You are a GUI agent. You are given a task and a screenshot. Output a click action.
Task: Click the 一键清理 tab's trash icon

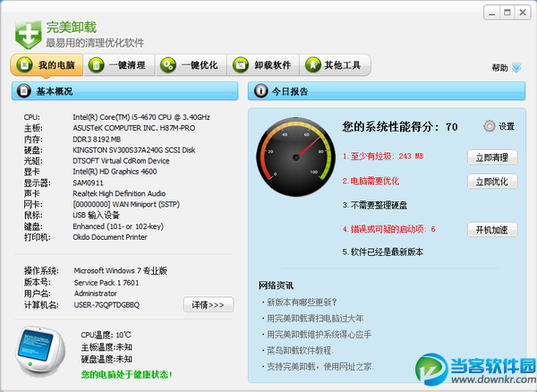coord(97,64)
